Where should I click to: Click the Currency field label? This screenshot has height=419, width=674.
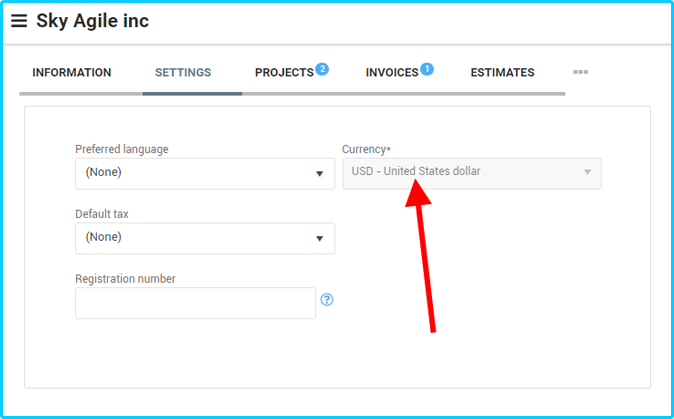pos(366,149)
